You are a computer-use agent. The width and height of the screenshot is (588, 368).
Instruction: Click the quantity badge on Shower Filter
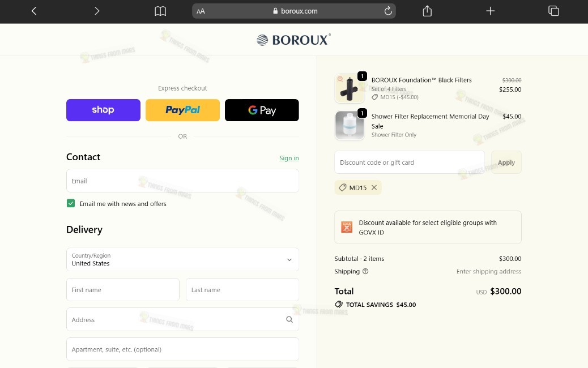(x=362, y=113)
